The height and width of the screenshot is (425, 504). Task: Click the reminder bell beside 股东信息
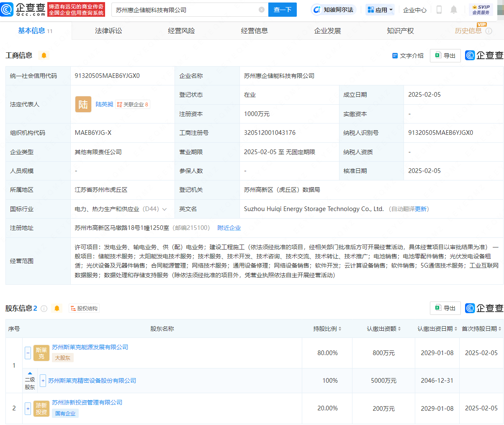(57, 308)
